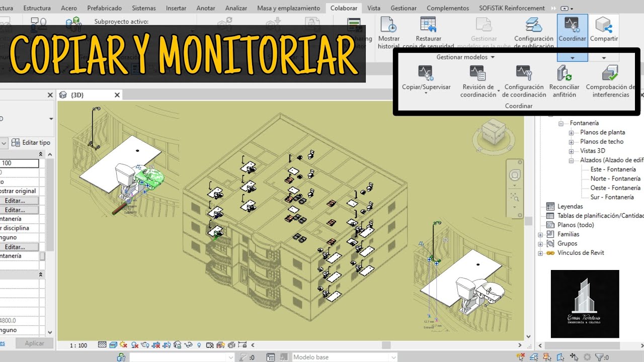Toggle shadows in view control bar
This screenshot has height=362, width=644.
coord(134,345)
